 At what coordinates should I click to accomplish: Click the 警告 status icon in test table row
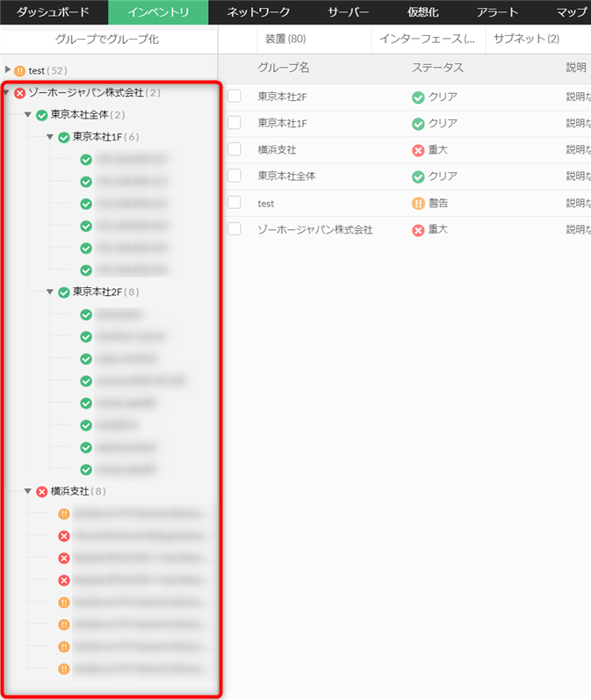[x=418, y=204]
